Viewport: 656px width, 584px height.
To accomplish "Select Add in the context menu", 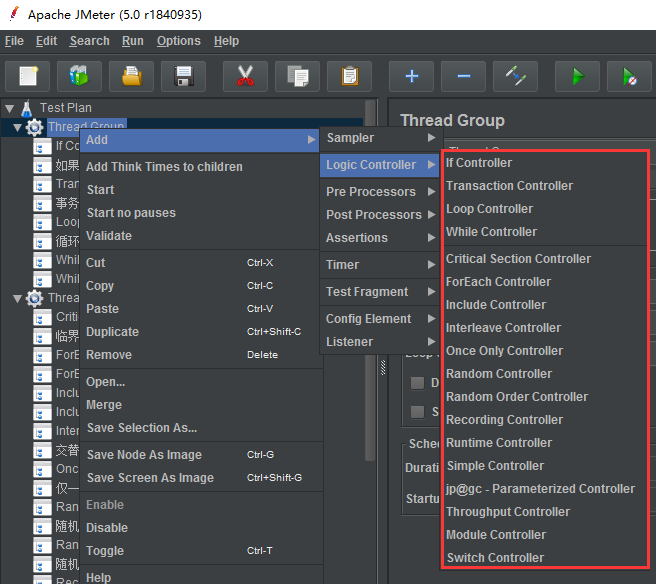I will pos(200,140).
